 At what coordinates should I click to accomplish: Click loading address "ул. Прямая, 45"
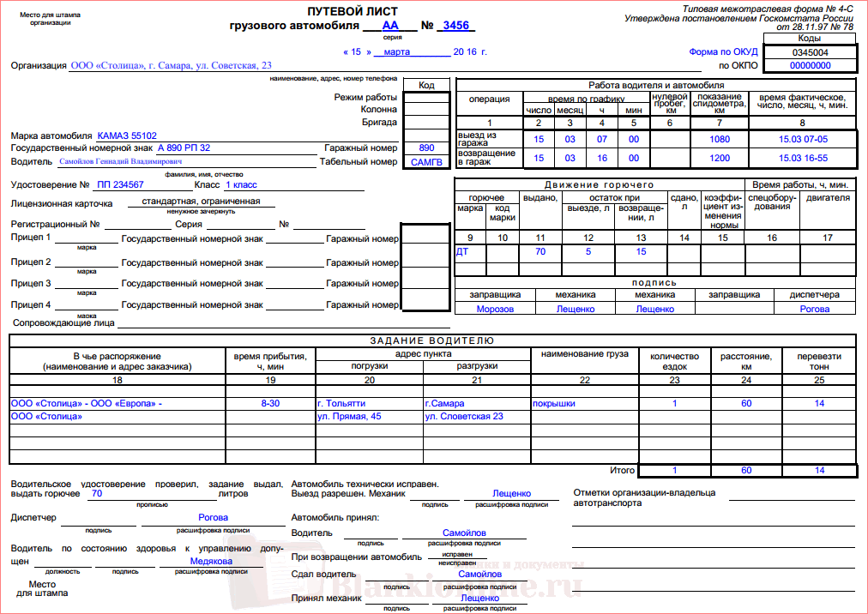(x=349, y=417)
